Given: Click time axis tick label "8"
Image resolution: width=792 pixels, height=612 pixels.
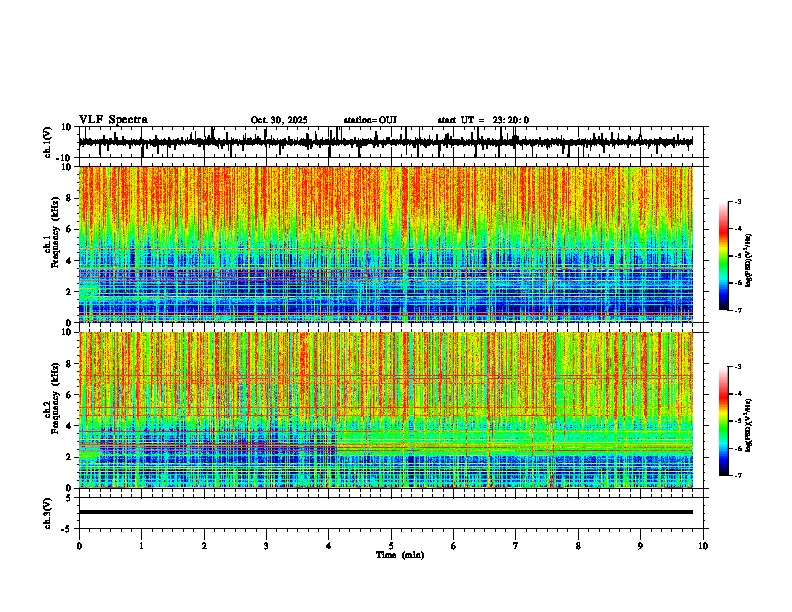Looking at the screenshot, I should [x=578, y=546].
